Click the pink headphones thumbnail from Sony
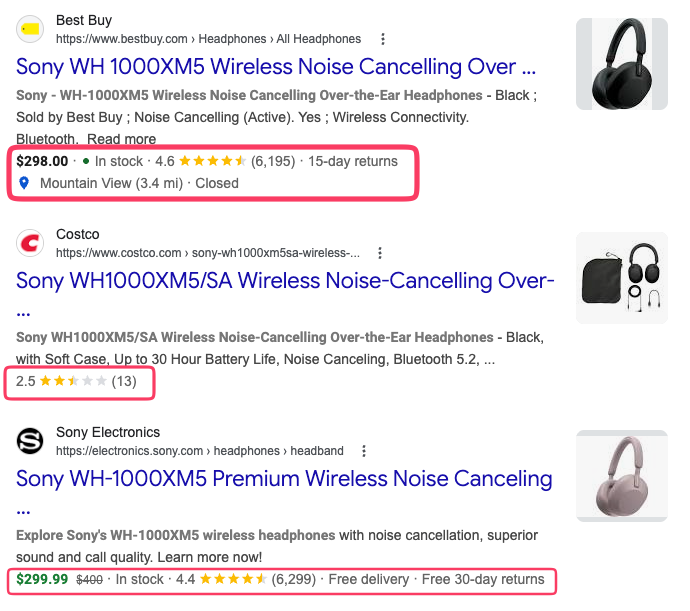The image size is (690, 611). pyautogui.click(x=622, y=476)
